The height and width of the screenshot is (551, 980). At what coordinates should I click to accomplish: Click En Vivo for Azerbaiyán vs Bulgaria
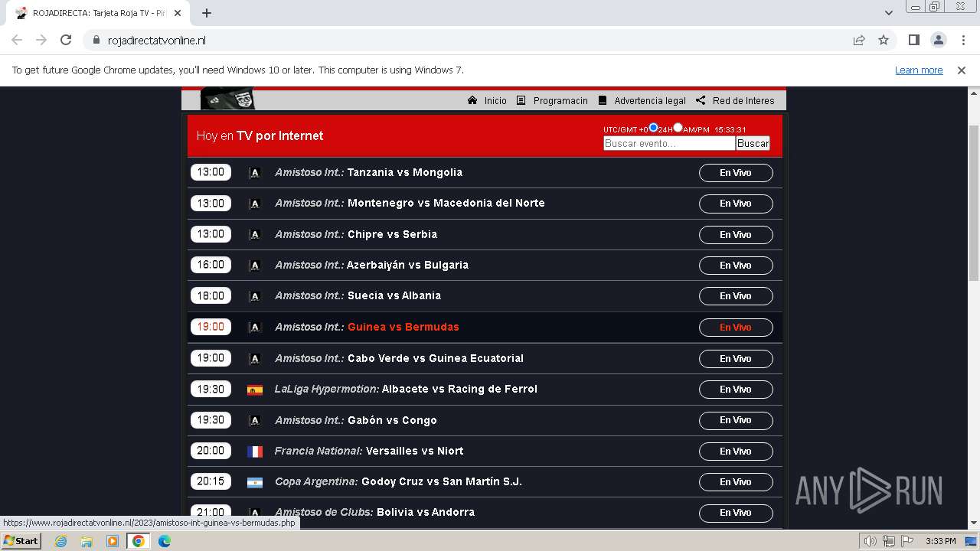[736, 266]
